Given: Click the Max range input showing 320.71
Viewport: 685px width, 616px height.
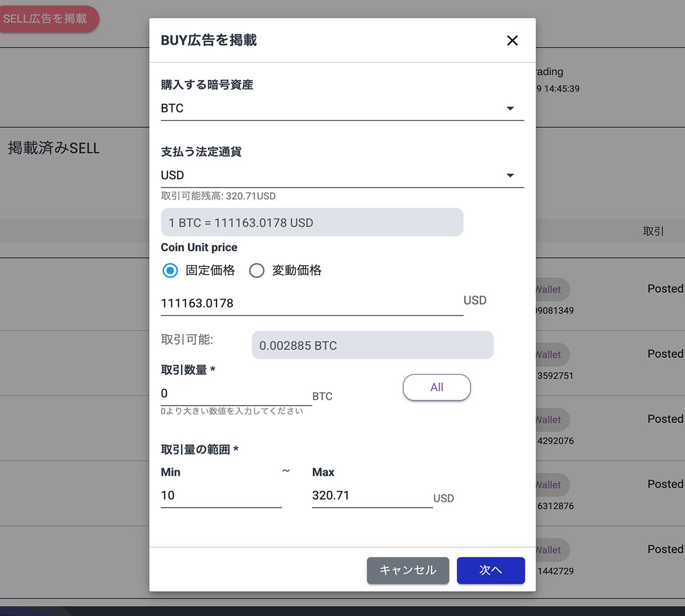Looking at the screenshot, I should click(372, 496).
